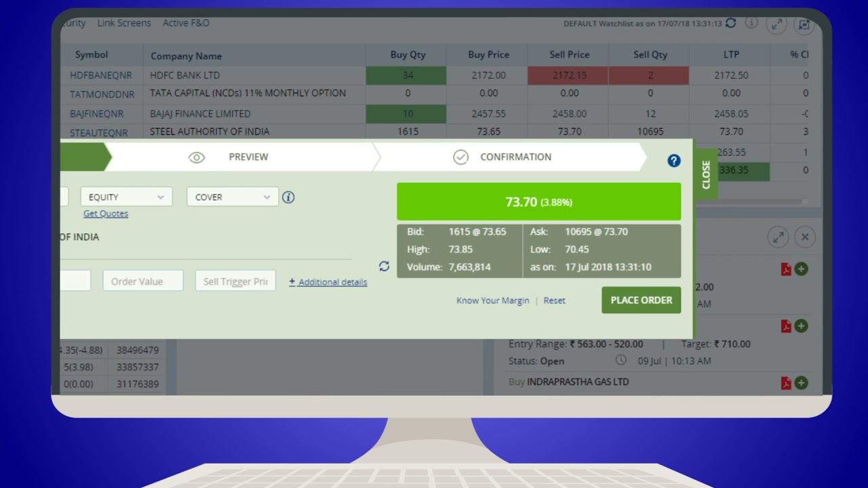Click Steel Authority Buy Qty 1615 cell

coord(408,131)
